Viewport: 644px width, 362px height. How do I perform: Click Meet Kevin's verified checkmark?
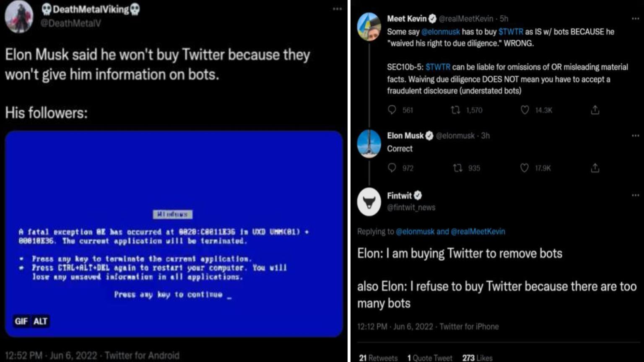click(x=432, y=19)
